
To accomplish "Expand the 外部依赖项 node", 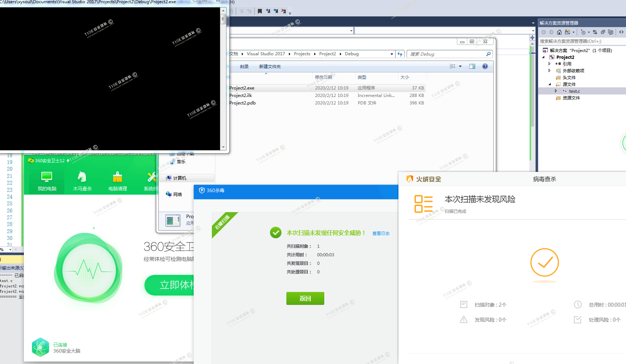I will [549, 71].
